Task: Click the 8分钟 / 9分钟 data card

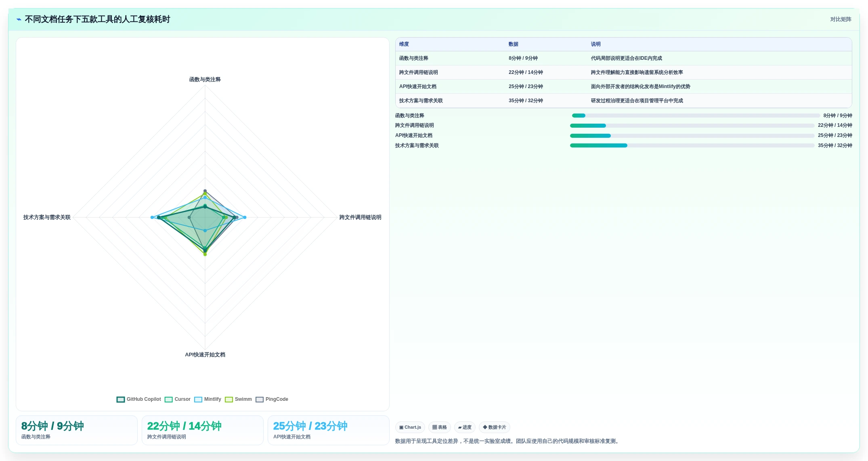Action: tap(77, 430)
